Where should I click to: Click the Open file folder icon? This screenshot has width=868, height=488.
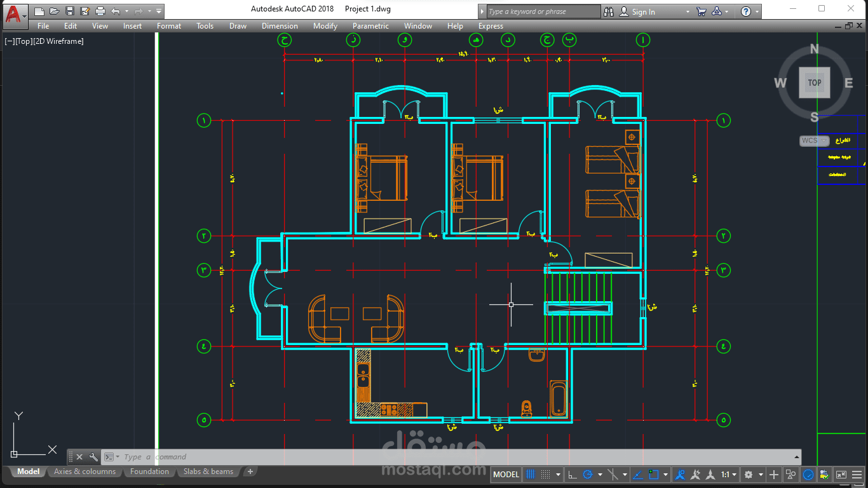55,11
